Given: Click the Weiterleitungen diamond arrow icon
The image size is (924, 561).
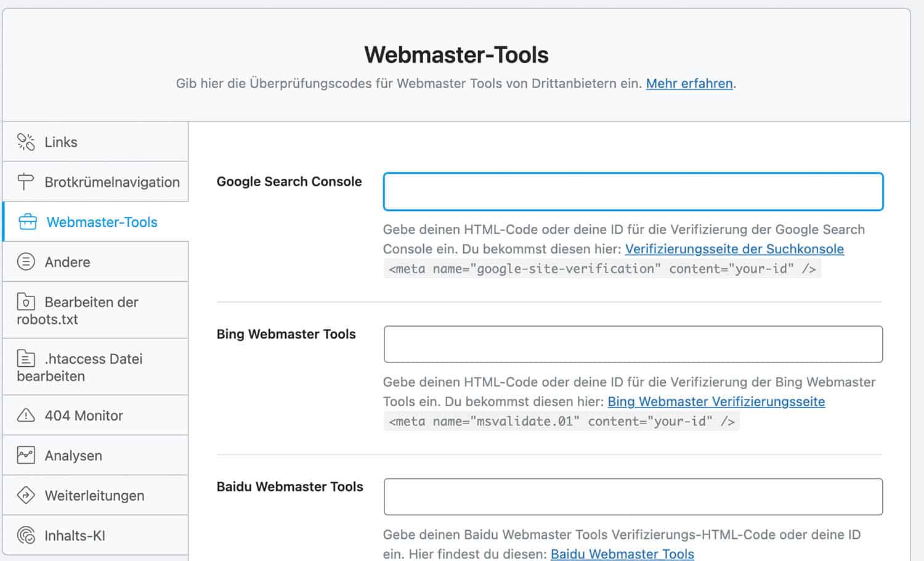Looking at the screenshot, I should coord(26,496).
